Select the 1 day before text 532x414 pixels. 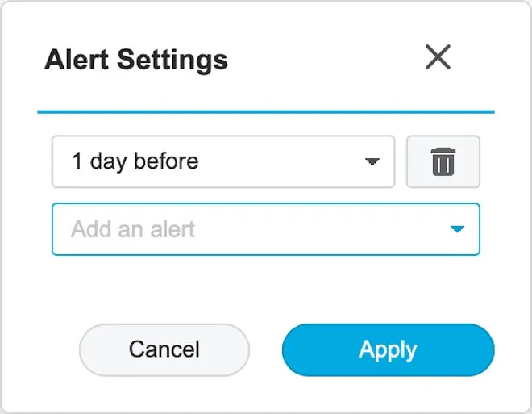135,161
